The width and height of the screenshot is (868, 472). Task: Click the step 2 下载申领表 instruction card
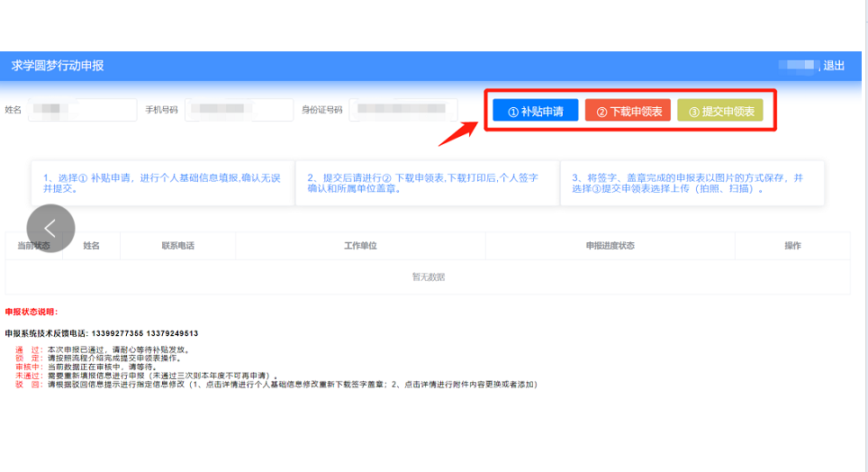(x=424, y=184)
